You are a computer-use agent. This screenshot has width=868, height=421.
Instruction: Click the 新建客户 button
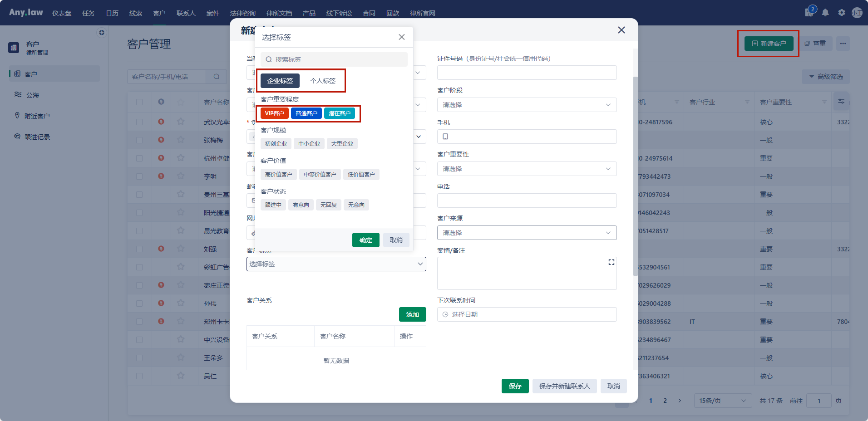click(769, 44)
